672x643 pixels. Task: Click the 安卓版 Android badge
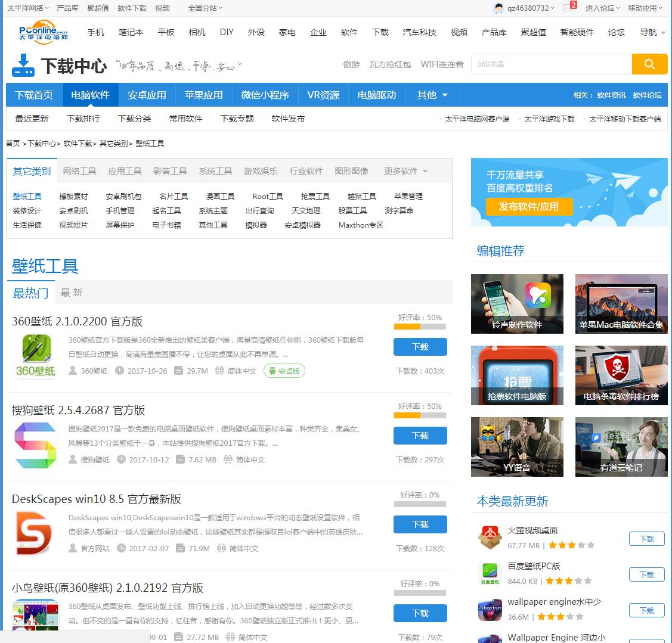tap(284, 371)
